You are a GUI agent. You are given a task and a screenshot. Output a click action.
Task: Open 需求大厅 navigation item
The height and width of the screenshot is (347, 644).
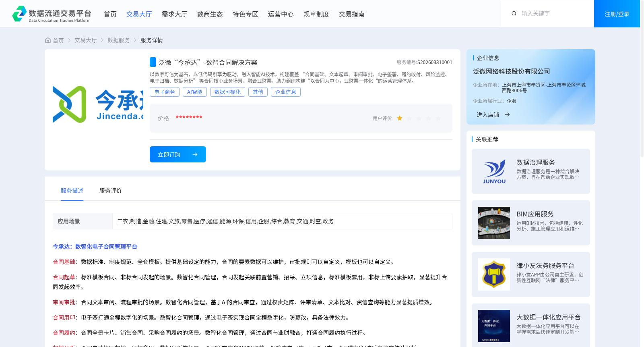click(175, 14)
